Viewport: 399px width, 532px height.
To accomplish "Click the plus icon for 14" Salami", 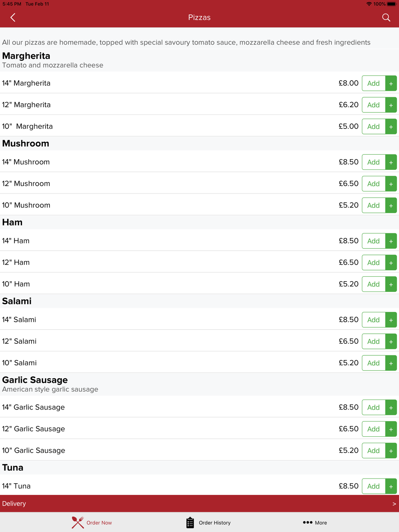I will tap(391, 320).
